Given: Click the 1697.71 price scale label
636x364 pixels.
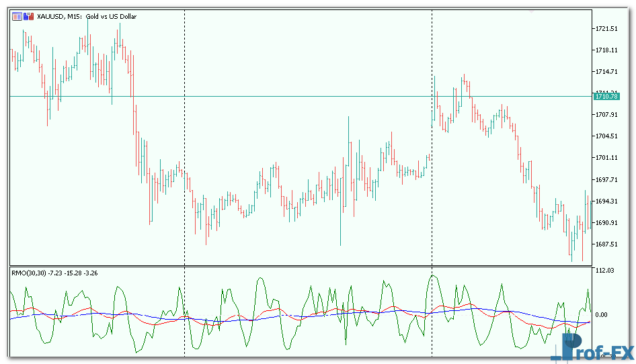Looking at the screenshot, I should (606, 180).
